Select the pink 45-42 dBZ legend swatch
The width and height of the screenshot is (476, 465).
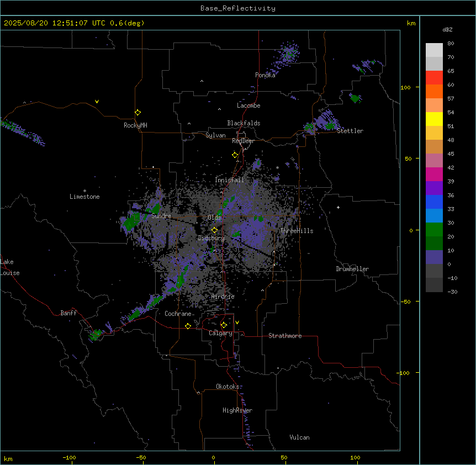point(434,161)
